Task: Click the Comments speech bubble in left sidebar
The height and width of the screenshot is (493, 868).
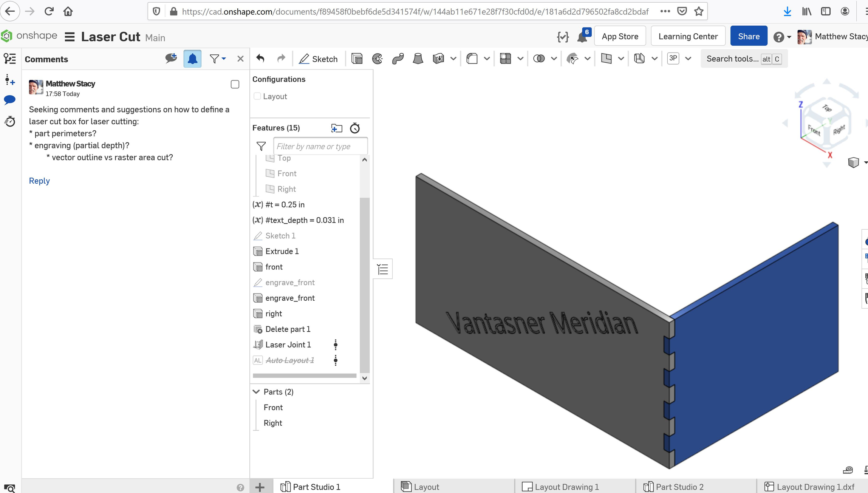Action: click(x=9, y=100)
